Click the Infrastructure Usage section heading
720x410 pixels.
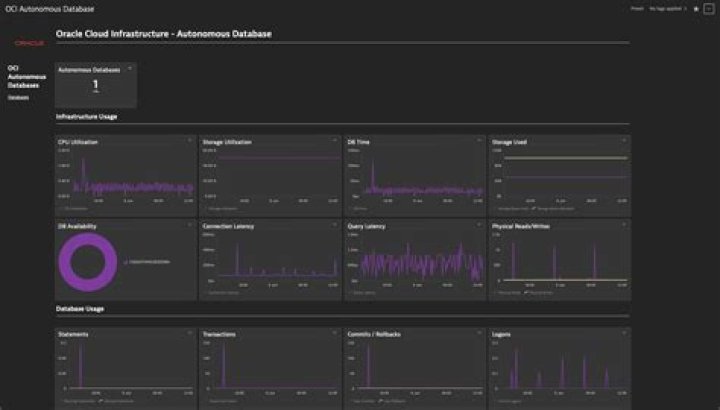(x=86, y=117)
